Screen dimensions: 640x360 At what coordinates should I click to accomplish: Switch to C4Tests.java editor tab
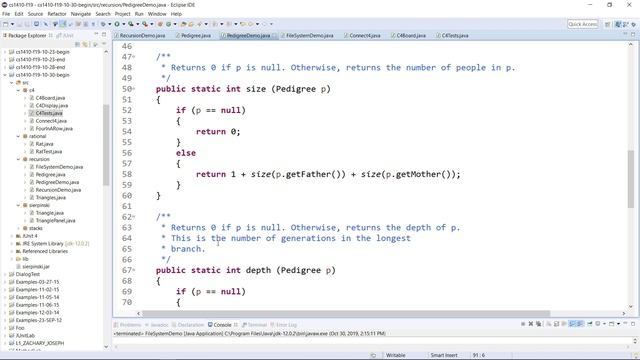[452, 36]
